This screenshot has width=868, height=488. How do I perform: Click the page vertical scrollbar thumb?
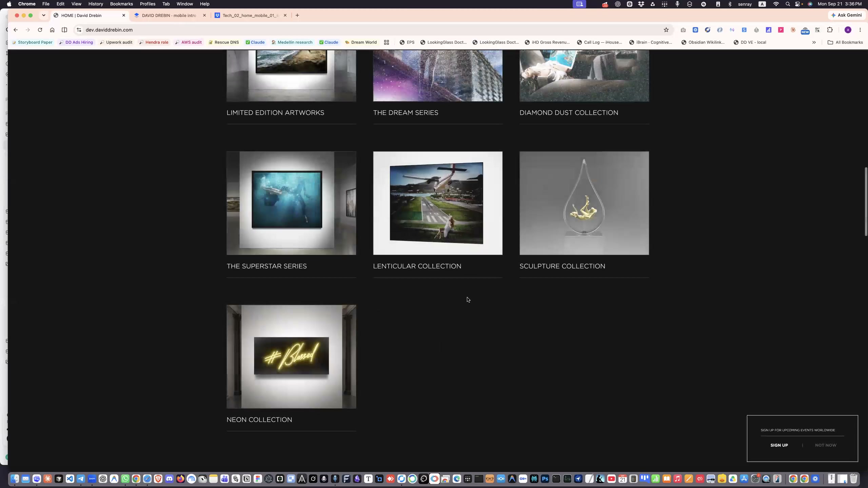click(866, 202)
